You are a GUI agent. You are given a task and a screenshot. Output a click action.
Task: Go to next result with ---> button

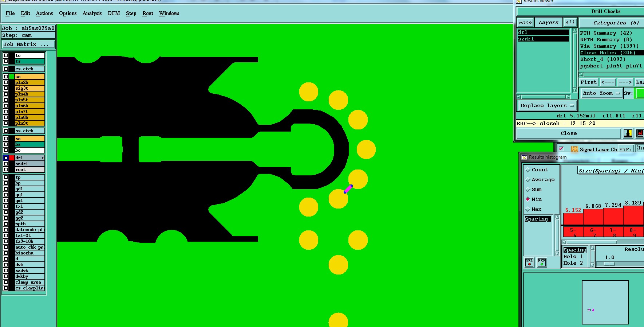tap(625, 82)
